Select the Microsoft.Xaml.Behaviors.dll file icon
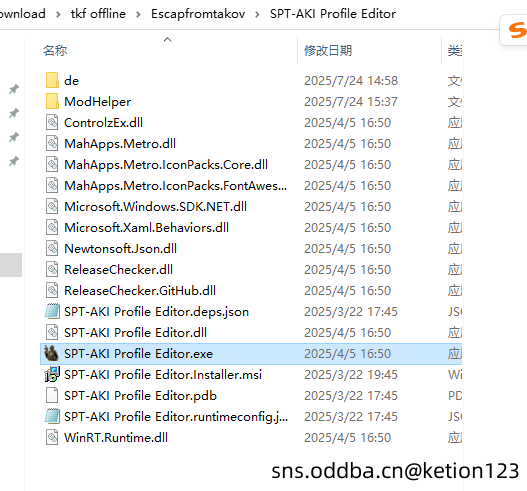 tap(52, 228)
